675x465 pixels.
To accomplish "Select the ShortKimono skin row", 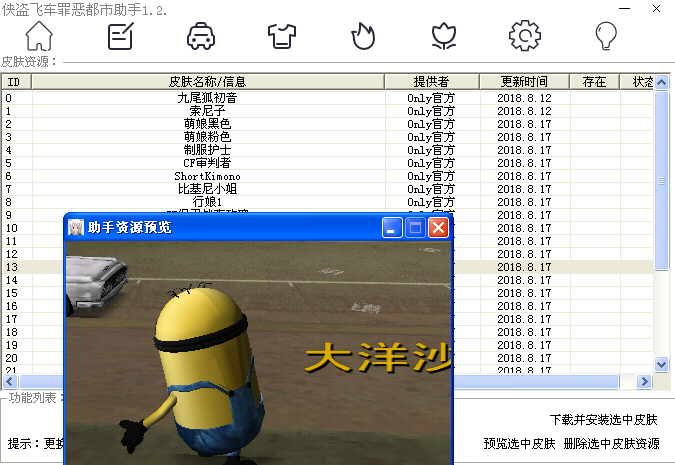I will (x=328, y=176).
